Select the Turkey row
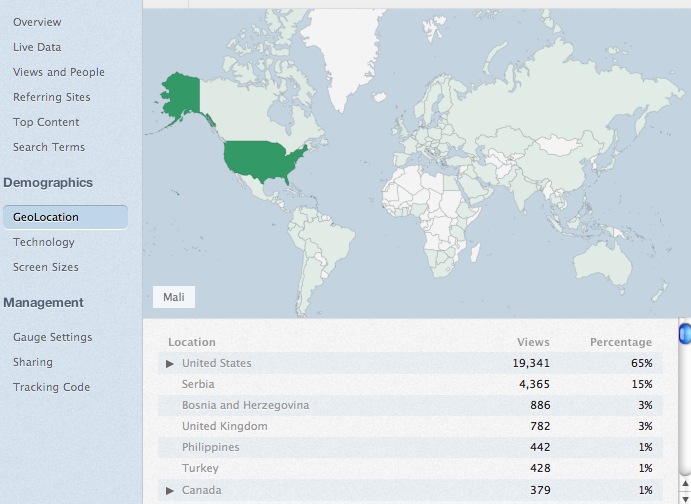Image resolution: width=691 pixels, height=504 pixels. click(x=410, y=468)
